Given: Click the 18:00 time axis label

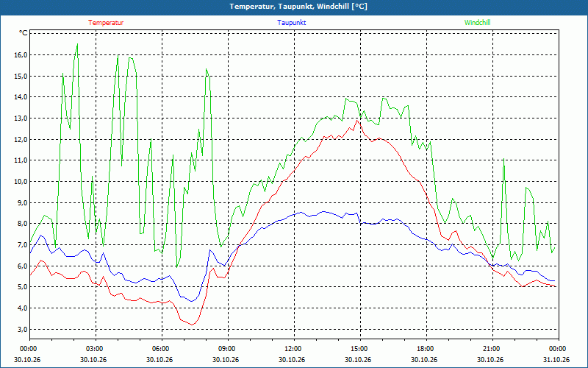Looking at the screenshot, I should pyautogui.click(x=426, y=349).
